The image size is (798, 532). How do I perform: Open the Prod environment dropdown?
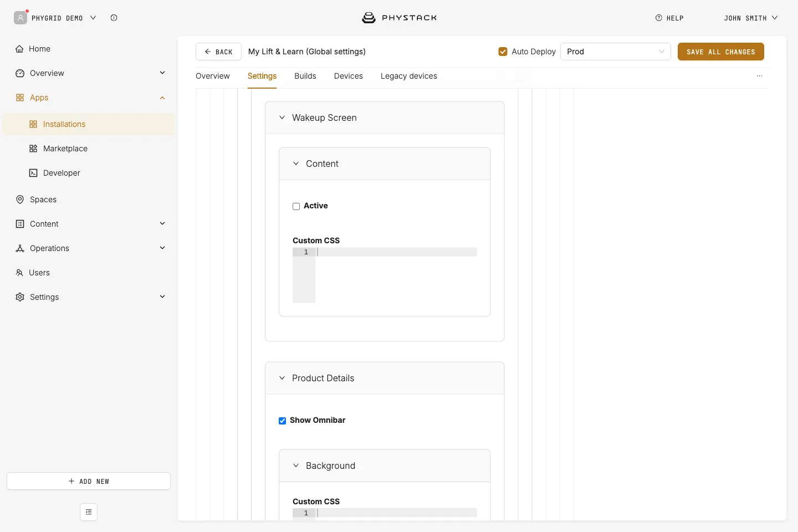616,52
